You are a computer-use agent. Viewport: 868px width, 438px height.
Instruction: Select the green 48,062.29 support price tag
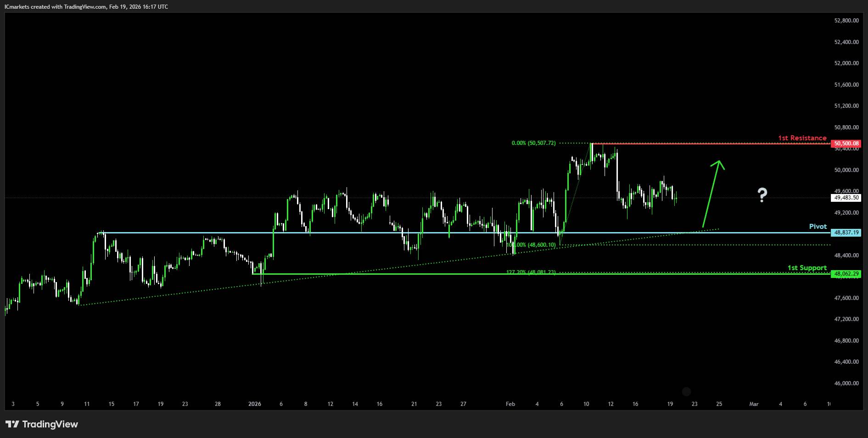tap(846, 274)
